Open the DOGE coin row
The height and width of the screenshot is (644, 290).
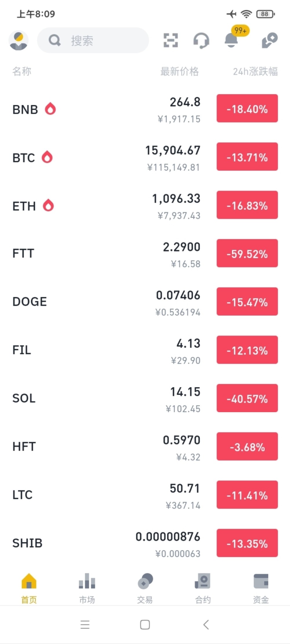(x=145, y=302)
